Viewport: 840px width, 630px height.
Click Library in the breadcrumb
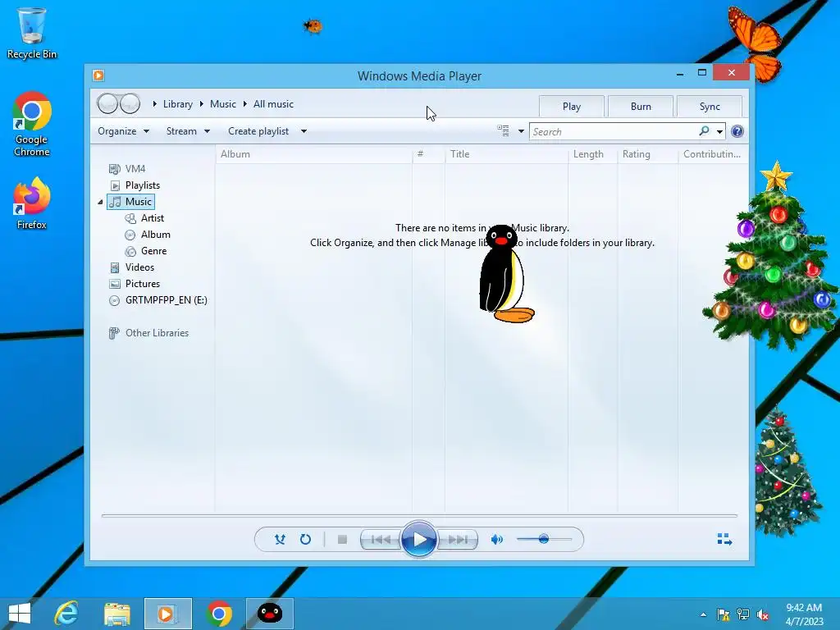click(178, 104)
